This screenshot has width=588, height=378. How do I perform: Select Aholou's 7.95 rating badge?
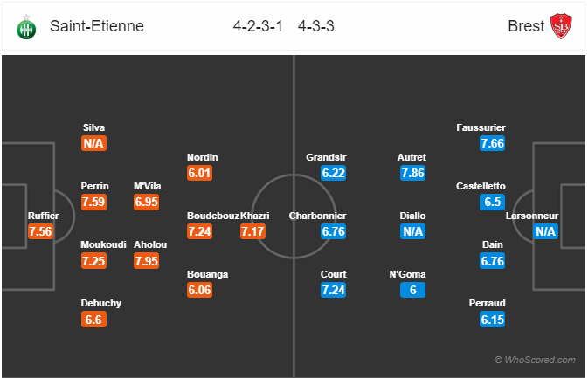(x=146, y=260)
